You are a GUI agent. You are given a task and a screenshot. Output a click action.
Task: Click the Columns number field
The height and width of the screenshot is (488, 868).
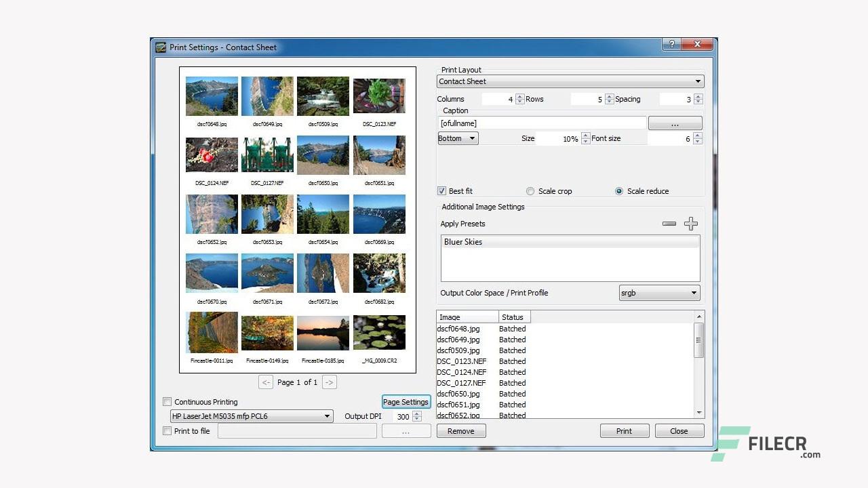(x=498, y=99)
